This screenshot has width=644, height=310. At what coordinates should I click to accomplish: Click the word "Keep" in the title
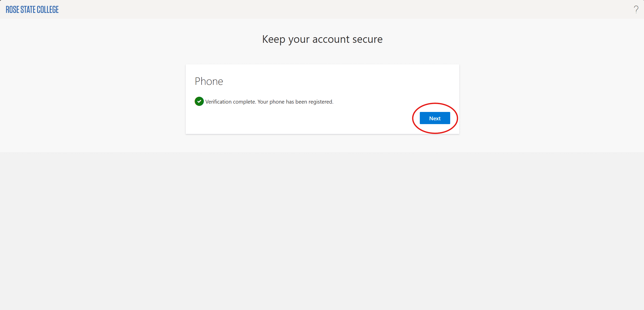click(273, 39)
